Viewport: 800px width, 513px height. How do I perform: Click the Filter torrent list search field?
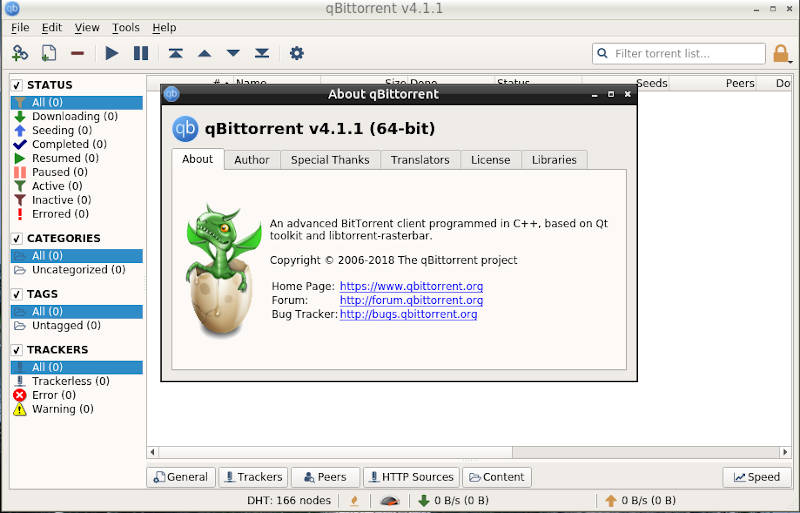(679, 53)
